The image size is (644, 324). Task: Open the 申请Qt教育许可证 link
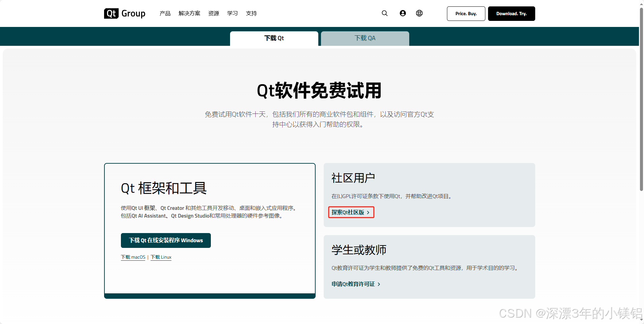(353, 284)
